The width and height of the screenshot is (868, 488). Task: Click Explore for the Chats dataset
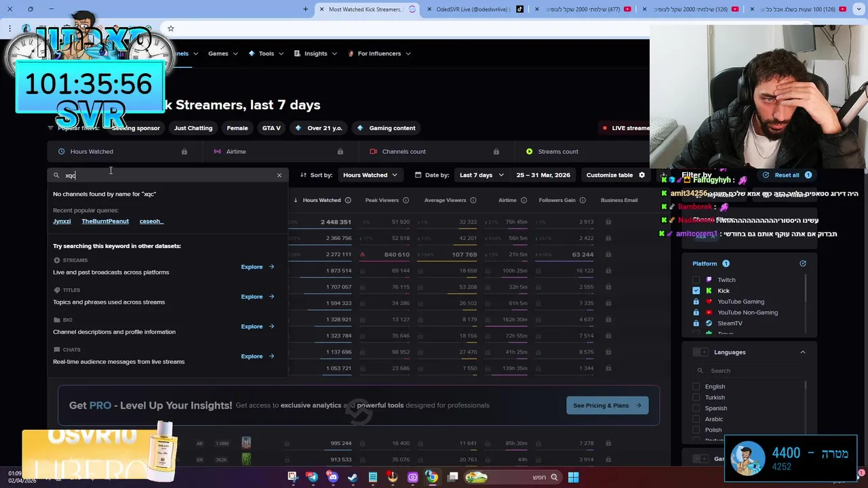[x=257, y=356]
